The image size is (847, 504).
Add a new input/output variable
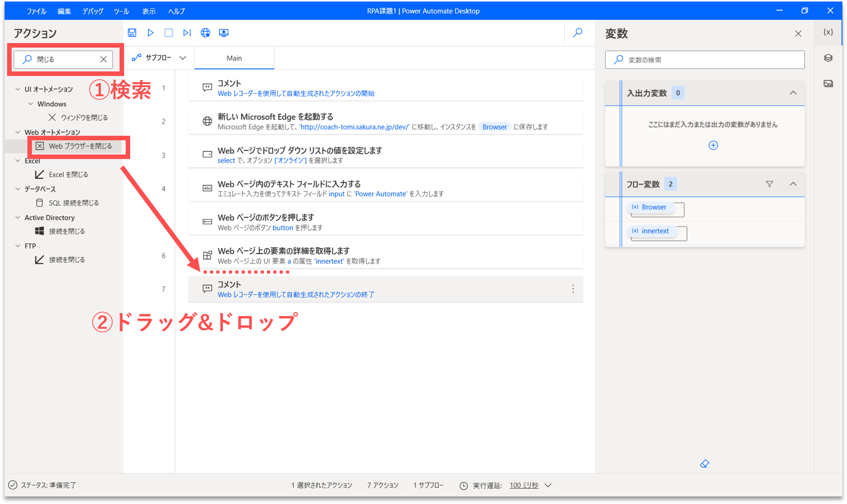coord(713,145)
